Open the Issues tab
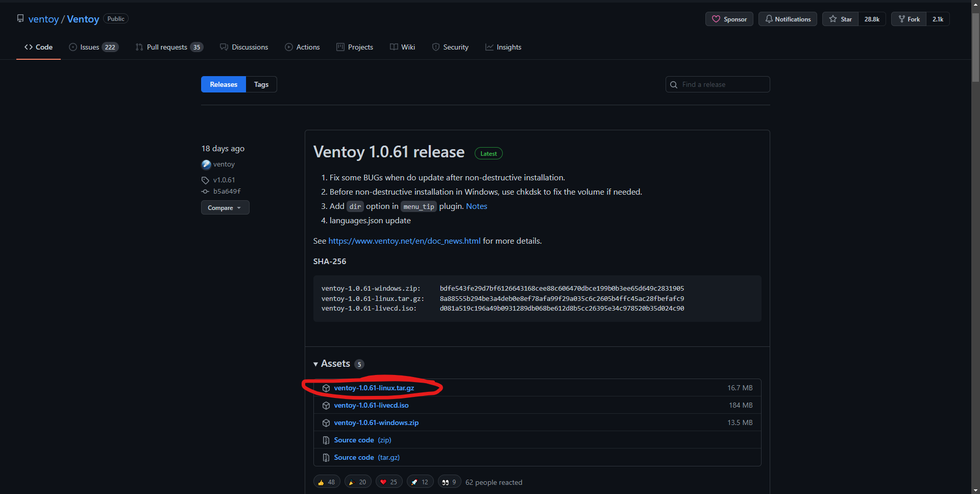 pos(94,47)
